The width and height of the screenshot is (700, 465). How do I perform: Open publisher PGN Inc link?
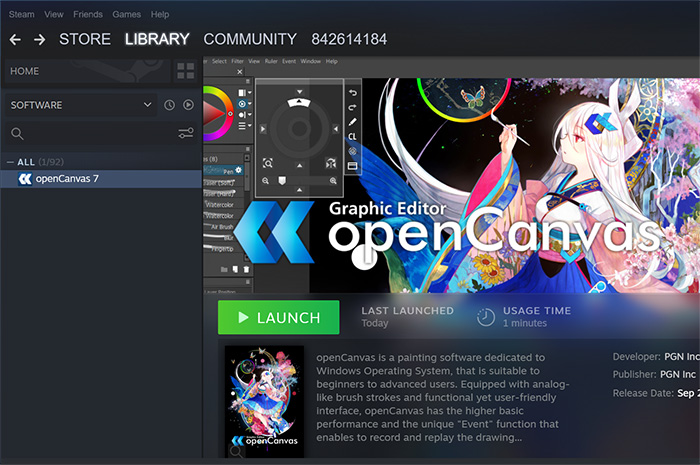coord(678,374)
